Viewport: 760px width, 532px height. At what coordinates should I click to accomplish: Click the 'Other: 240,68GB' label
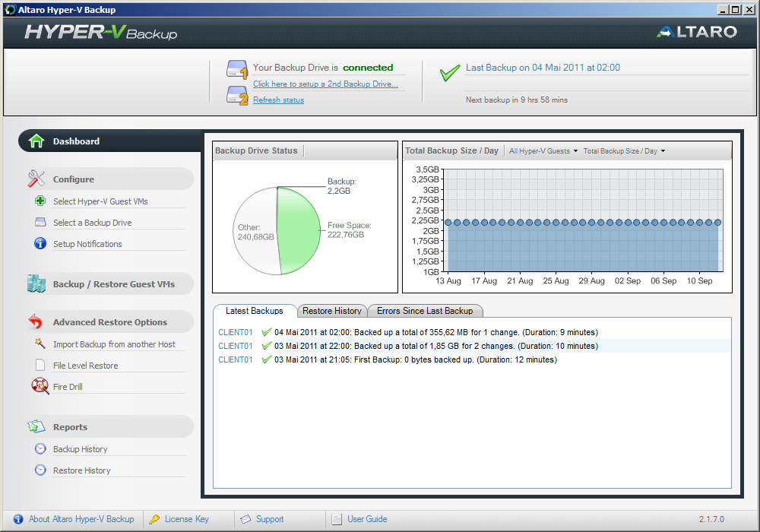(x=255, y=232)
